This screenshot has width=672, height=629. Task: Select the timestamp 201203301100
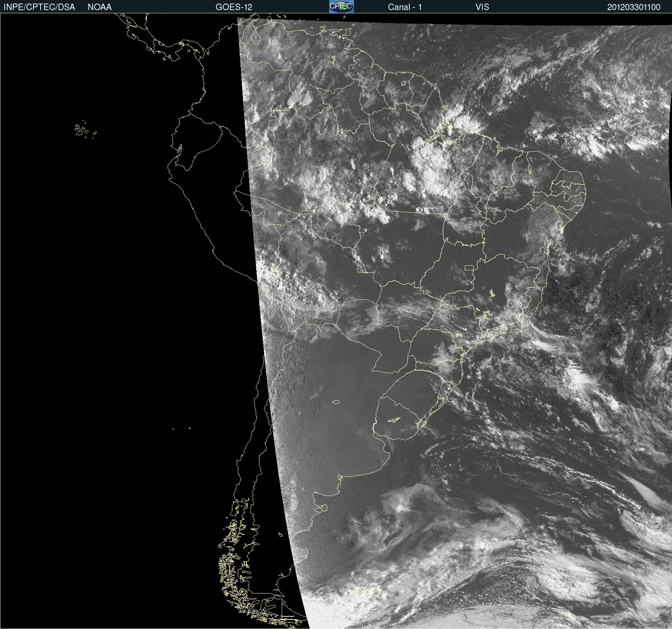point(634,7)
